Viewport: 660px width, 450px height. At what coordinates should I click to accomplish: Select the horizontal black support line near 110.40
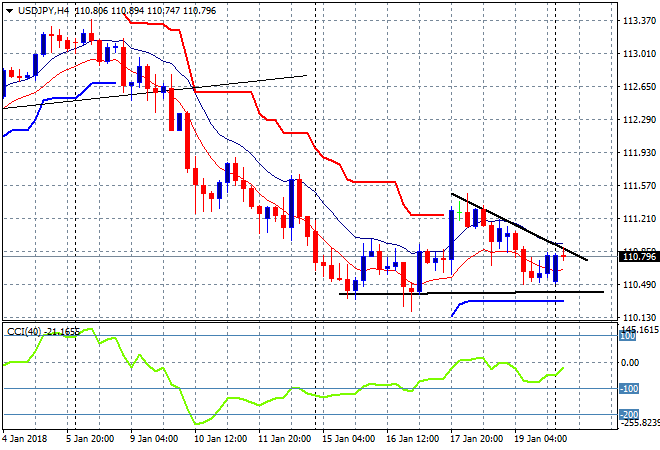click(x=471, y=293)
